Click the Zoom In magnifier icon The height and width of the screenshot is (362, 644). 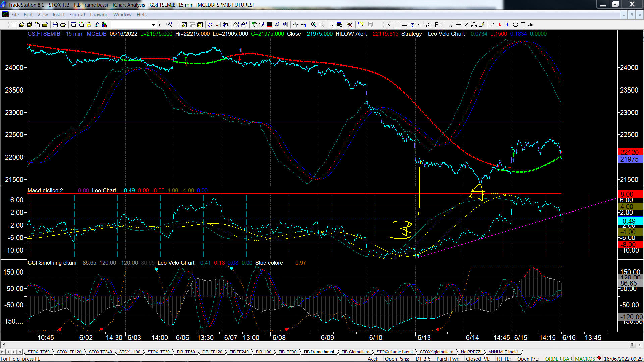coord(314,25)
